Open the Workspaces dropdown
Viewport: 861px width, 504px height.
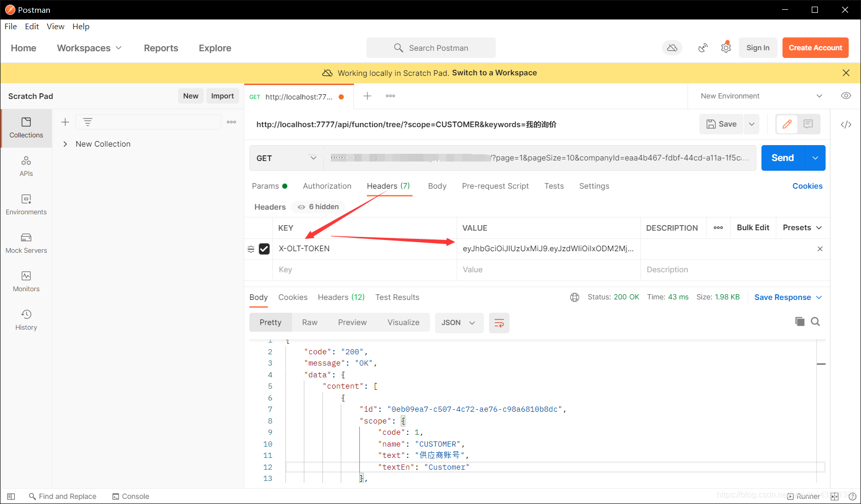pyautogui.click(x=89, y=48)
